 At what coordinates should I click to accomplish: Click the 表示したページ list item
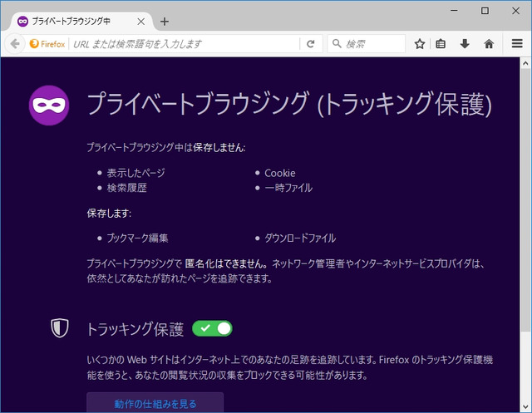tap(136, 173)
